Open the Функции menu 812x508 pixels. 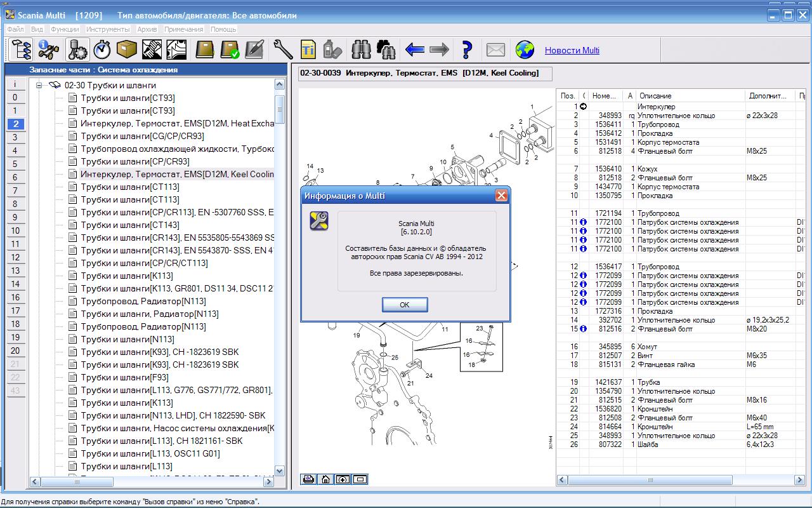tap(65, 29)
